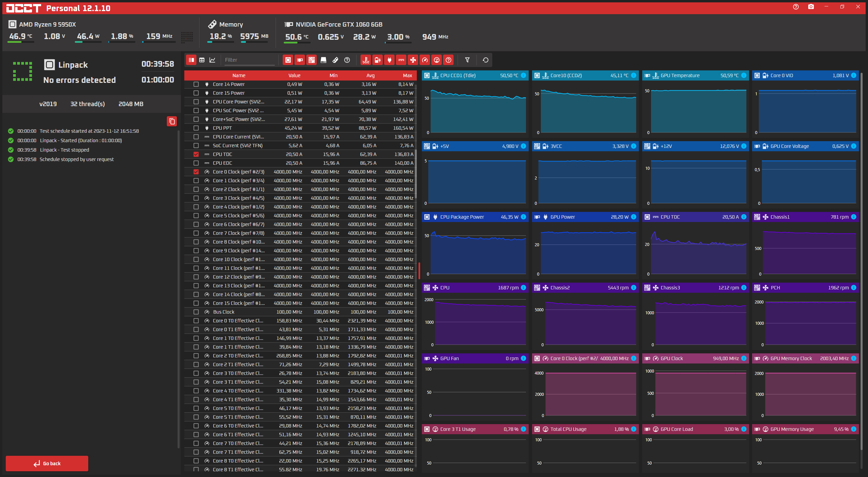This screenshot has width=868, height=477.
Task: Toggle temperature sensor type filter
Action: click(366, 60)
